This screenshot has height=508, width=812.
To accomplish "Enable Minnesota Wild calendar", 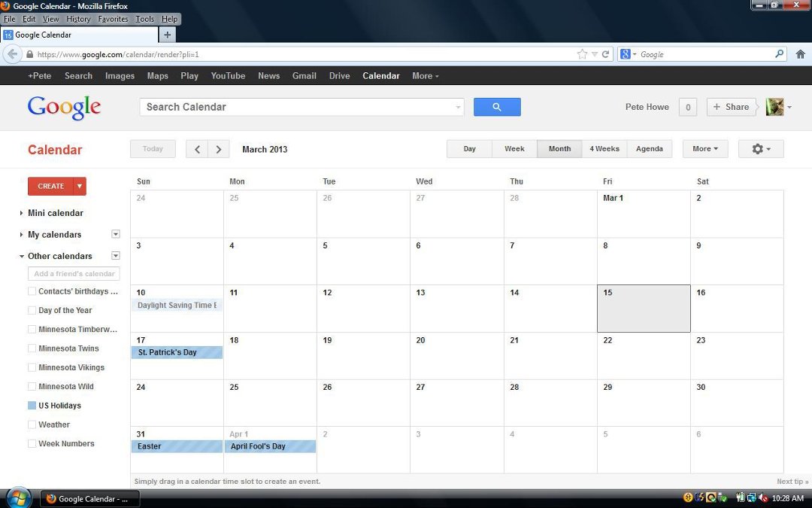I will [32, 386].
